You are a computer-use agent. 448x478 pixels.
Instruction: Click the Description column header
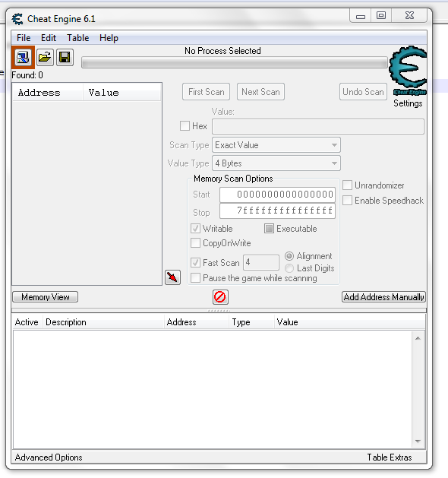tap(103, 322)
